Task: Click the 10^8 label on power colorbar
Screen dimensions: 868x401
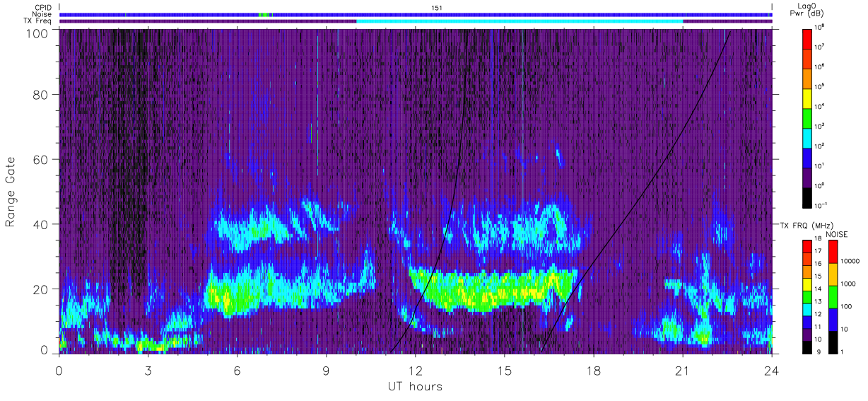Action: click(820, 28)
